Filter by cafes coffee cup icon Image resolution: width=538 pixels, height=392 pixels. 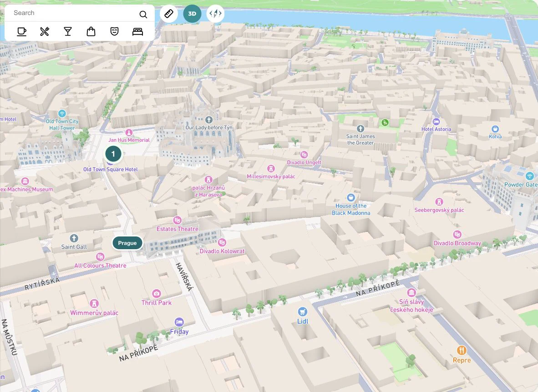pyautogui.click(x=21, y=31)
